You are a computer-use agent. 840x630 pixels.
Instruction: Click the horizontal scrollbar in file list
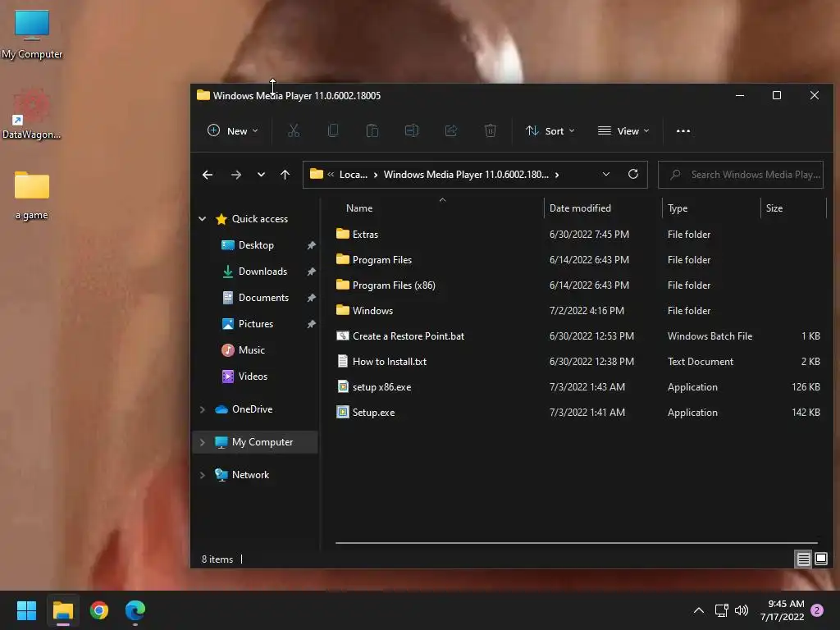tap(576, 543)
